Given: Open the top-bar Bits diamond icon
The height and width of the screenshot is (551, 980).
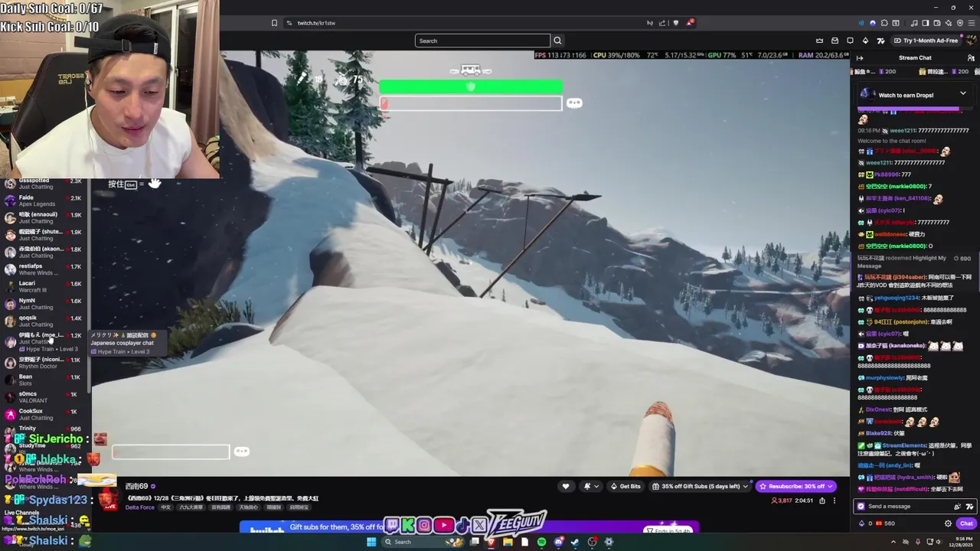Looking at the screenshot, I should 865,41.
